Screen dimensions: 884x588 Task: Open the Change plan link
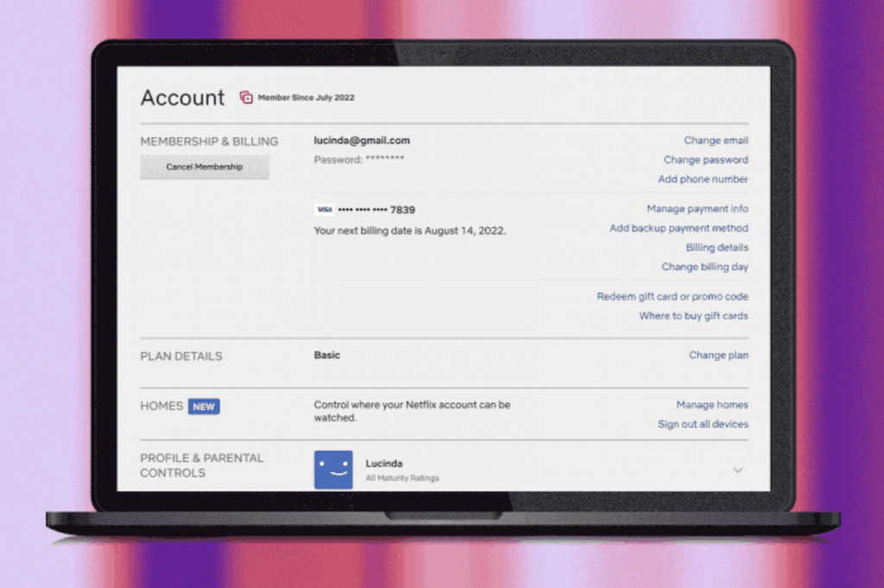pyautogui.click(x=718, y=356)
